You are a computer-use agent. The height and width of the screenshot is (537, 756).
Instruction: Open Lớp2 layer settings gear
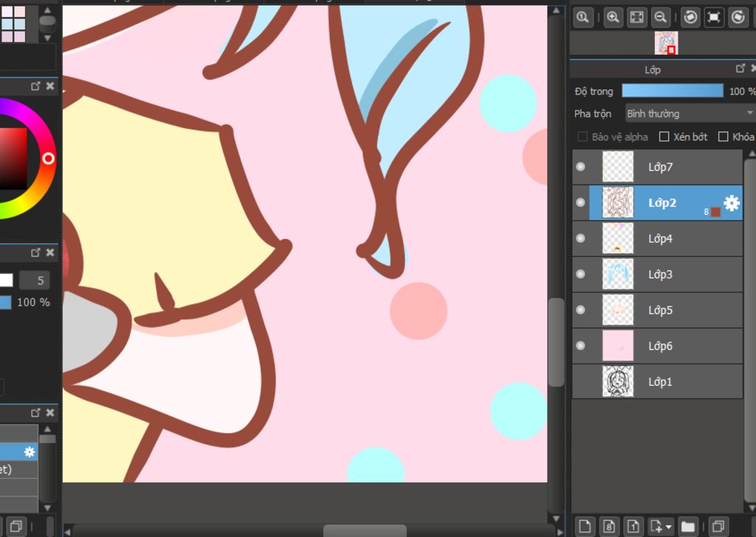731,204
